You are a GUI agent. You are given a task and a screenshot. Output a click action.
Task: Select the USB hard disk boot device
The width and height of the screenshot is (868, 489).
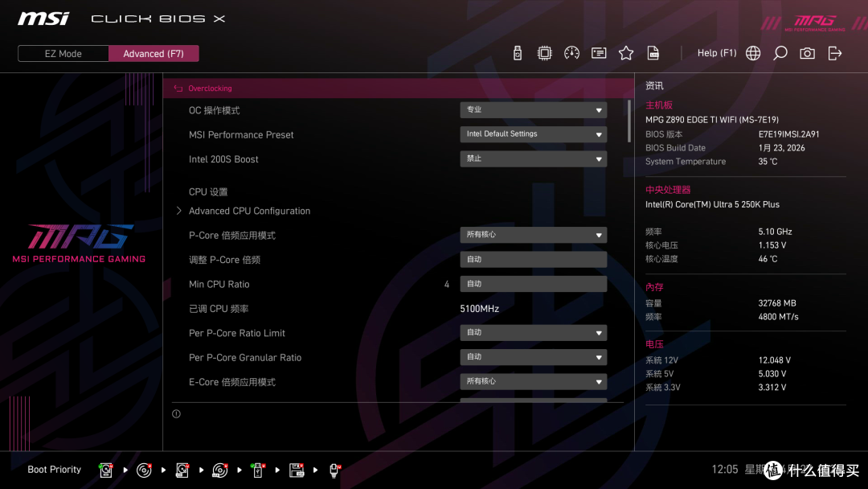182,471
